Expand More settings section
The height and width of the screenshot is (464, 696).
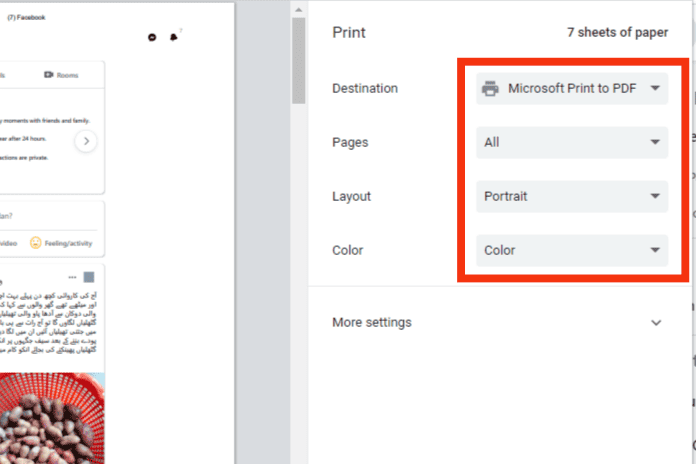pyautogui.click(x=497, y=322)
